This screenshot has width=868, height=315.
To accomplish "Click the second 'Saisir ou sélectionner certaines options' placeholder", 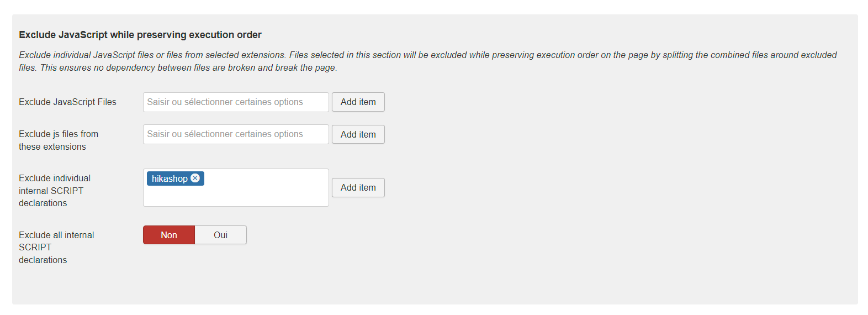I will point(225,134).
